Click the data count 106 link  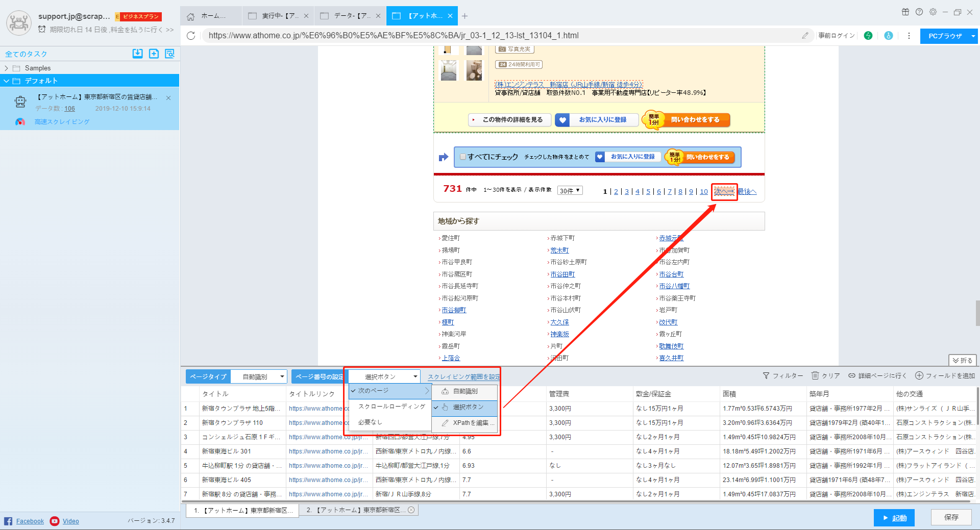click(69, 109)
